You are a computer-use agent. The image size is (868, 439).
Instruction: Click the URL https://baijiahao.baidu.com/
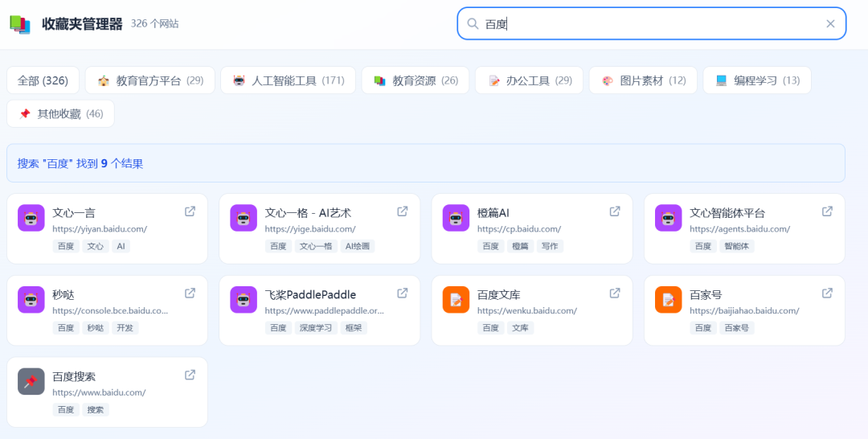pyautogui.click(x=744, y=311)
